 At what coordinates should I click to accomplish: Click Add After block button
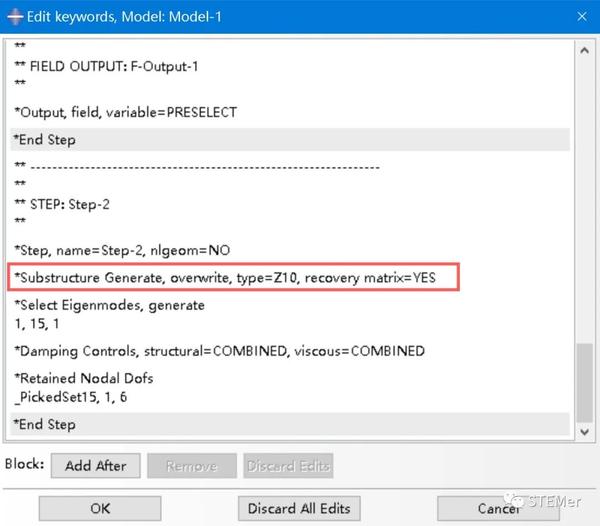(96, 466)
